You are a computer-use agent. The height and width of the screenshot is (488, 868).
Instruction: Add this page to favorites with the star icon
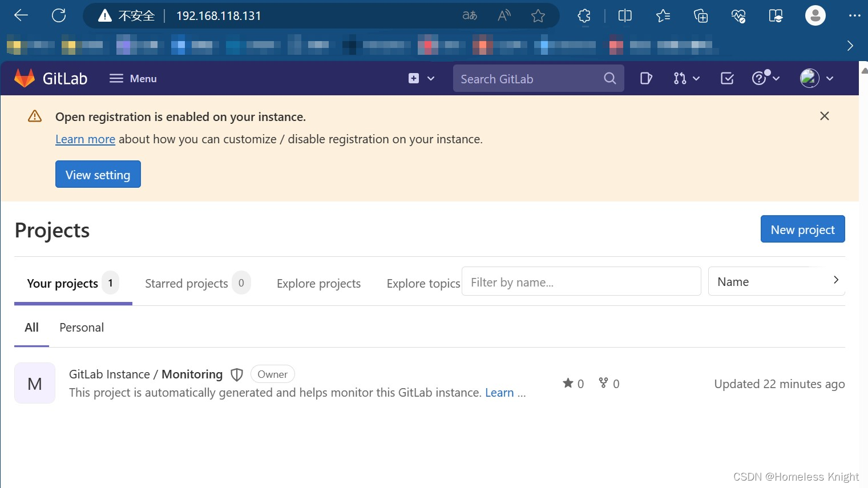538,15
